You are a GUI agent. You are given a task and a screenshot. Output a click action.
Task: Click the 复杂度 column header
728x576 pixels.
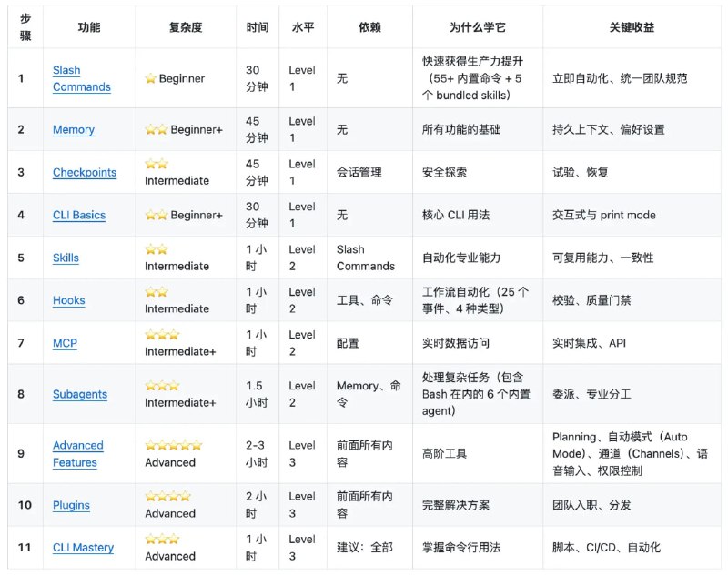tap(186, 27)
